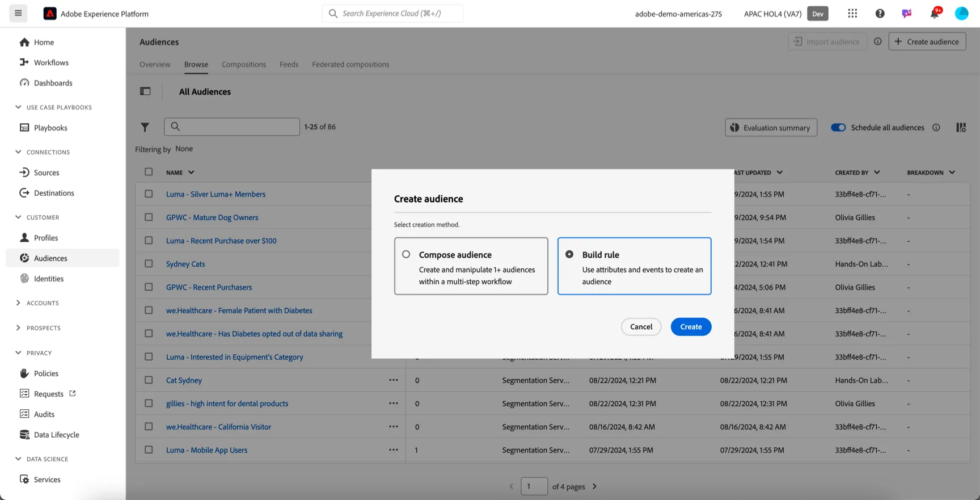Sort by the Name column dropdown
The width and height of the screenshot is (980, 500).
tap(191, 173)
